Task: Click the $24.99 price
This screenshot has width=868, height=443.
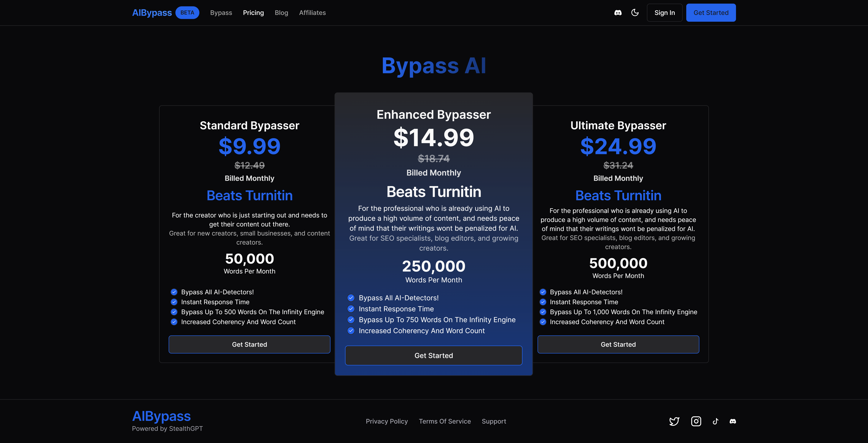Action: point(618,146)
